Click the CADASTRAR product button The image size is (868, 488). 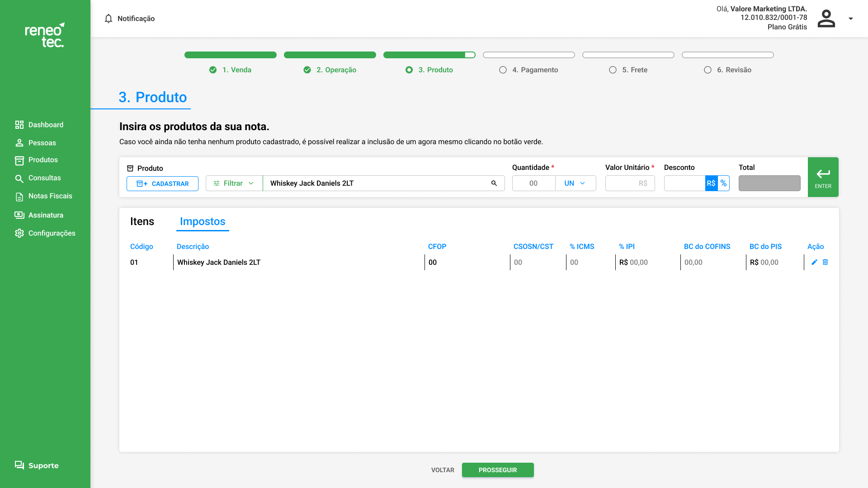coord(162,184)
